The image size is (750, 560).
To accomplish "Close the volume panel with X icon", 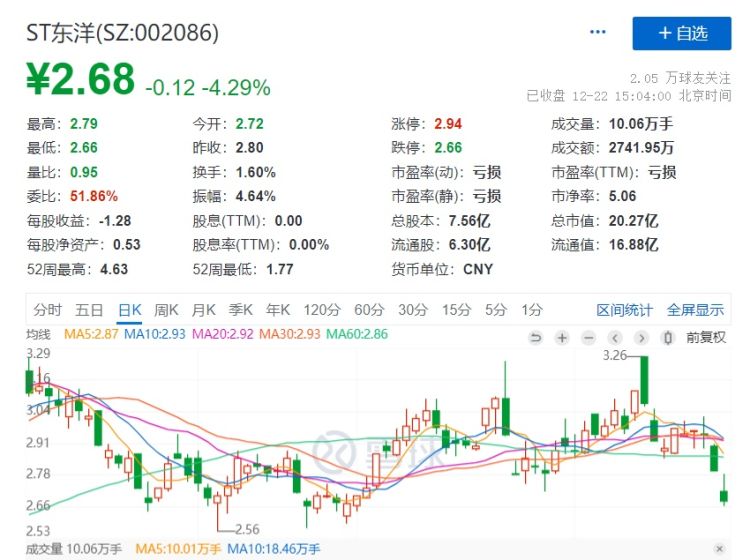I will [x=719, y=549].
